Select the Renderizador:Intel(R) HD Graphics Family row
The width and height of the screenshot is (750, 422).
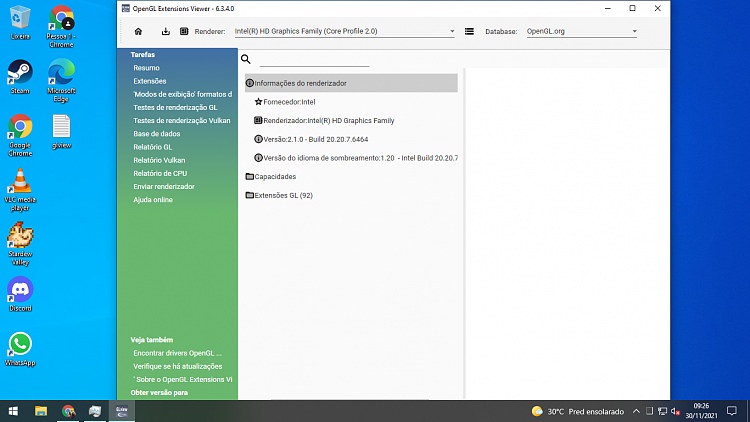[x=329, y=121]
